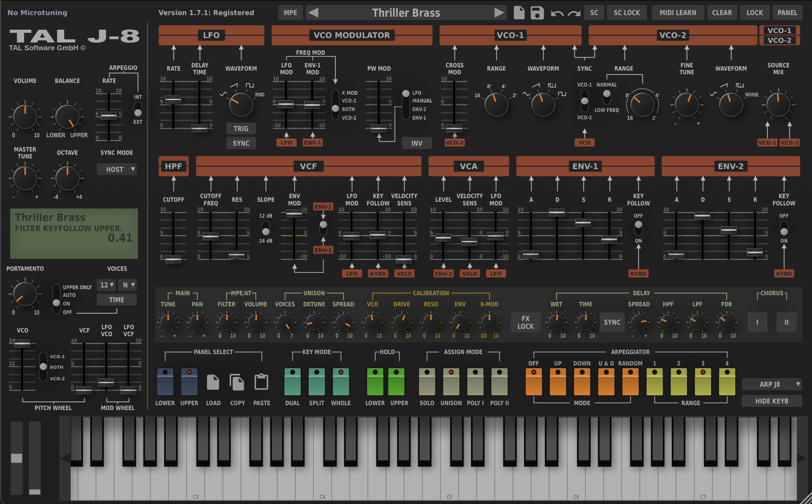This screenshot has width=812, height=504.
Task: Undo the last parameter change
Action: (556, 13)
